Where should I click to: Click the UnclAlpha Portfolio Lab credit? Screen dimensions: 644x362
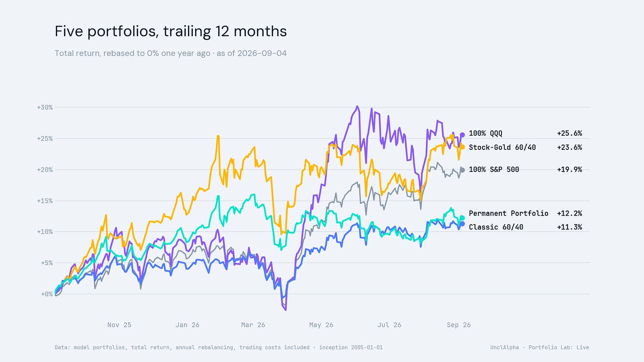click(x=540, y=347)
